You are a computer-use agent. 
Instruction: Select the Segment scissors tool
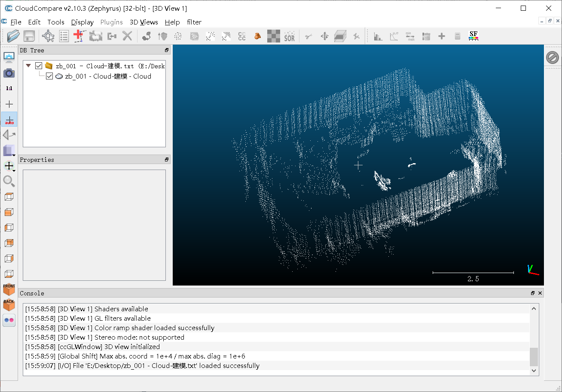pos(308,36)
